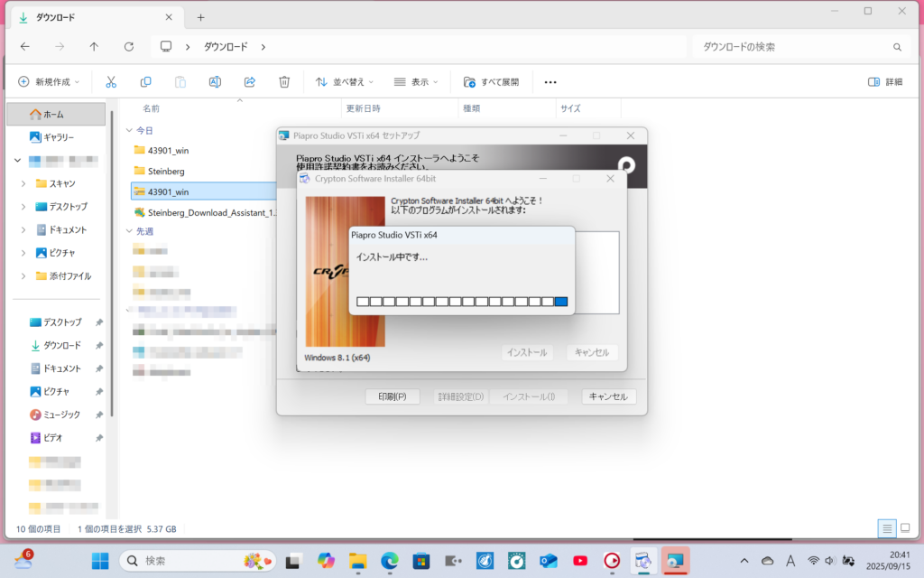The height and width of the screenshot is (578, 924).
Task: Click the Cut scissors icon in toolbar
Action: [x=111, y=81]
